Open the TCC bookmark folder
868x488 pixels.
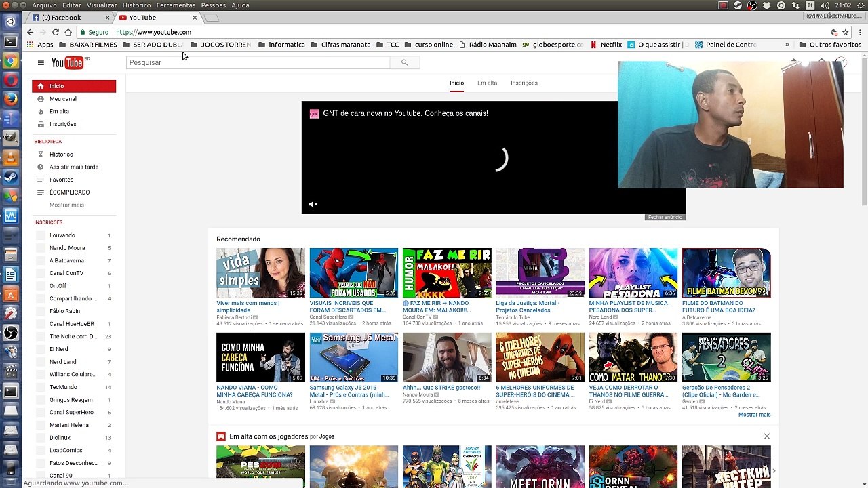tap(387, 45)
